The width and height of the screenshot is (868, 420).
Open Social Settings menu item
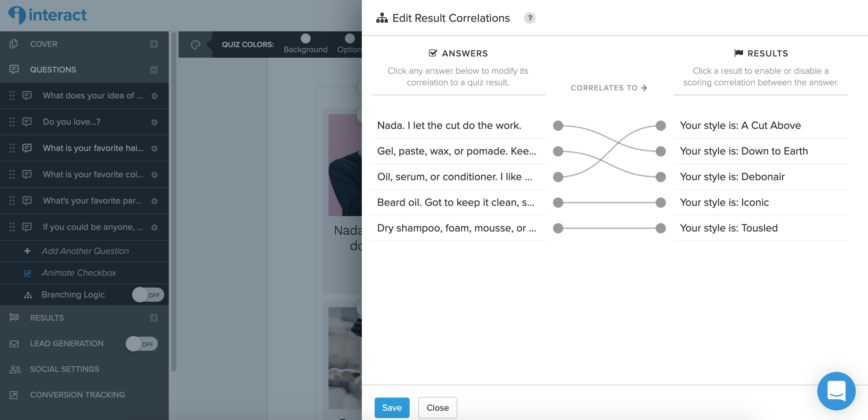(x=65, y=369)
